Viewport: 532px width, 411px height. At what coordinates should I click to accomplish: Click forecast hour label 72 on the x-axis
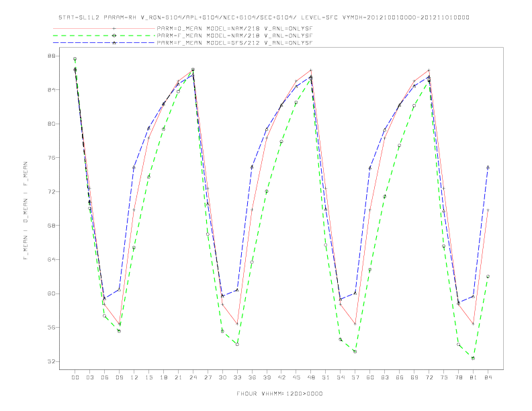(429, 377)
